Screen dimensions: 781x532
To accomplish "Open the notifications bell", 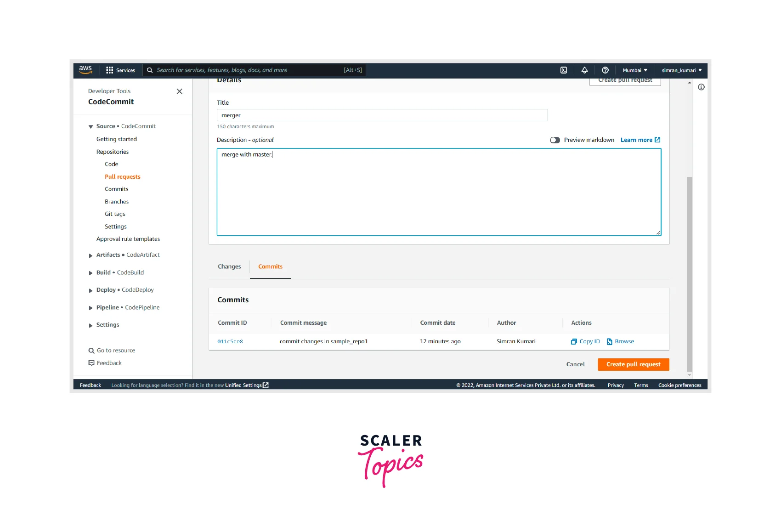I will click(584, 70).
